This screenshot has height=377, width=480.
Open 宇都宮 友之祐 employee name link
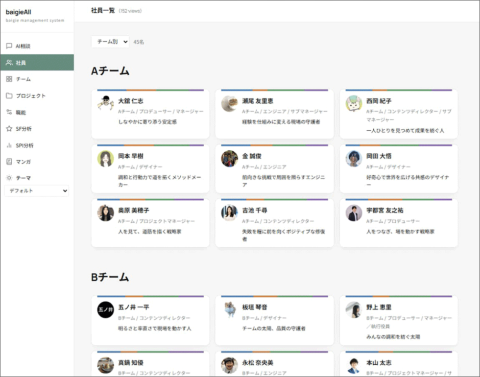click(385, 210)
